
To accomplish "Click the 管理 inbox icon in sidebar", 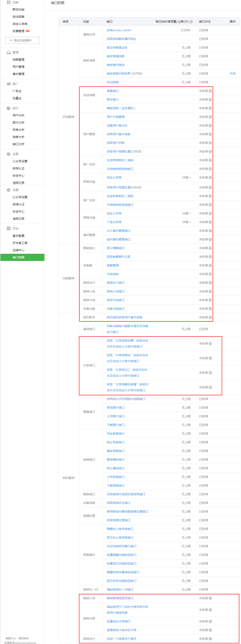I will [8, 52].
